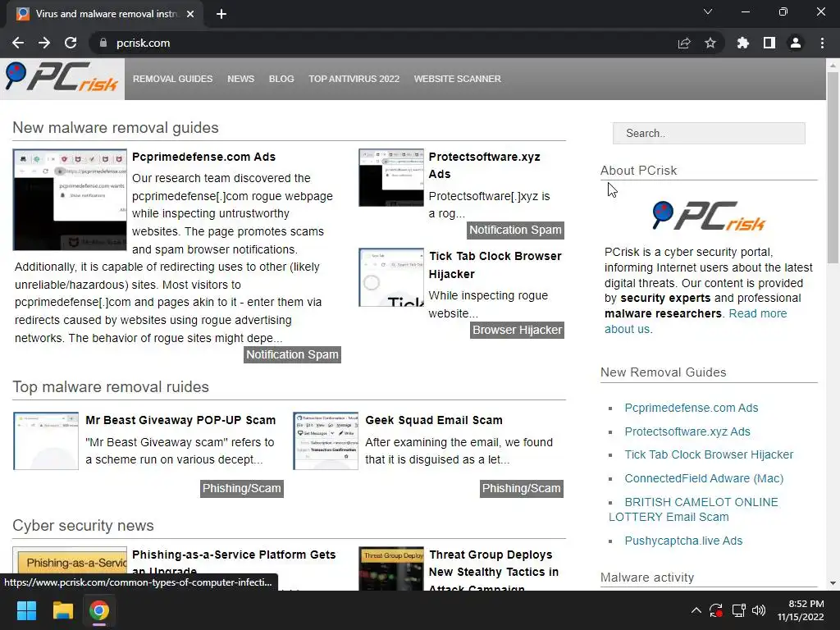Screen dimensions: 840x630
Task: Click the PCrisk logo in header
Action: pyautogui.click(x=62, y=78)
